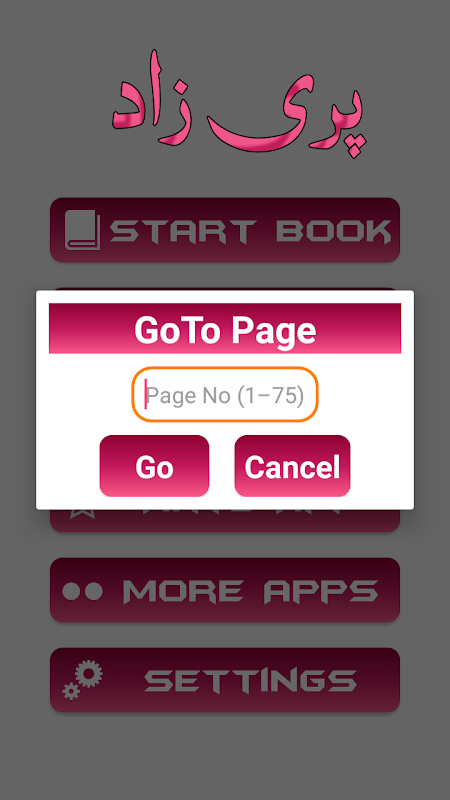450x800 pixels.
Task: Click the gears icon beside Settings
Action: (x=82, y=680)
